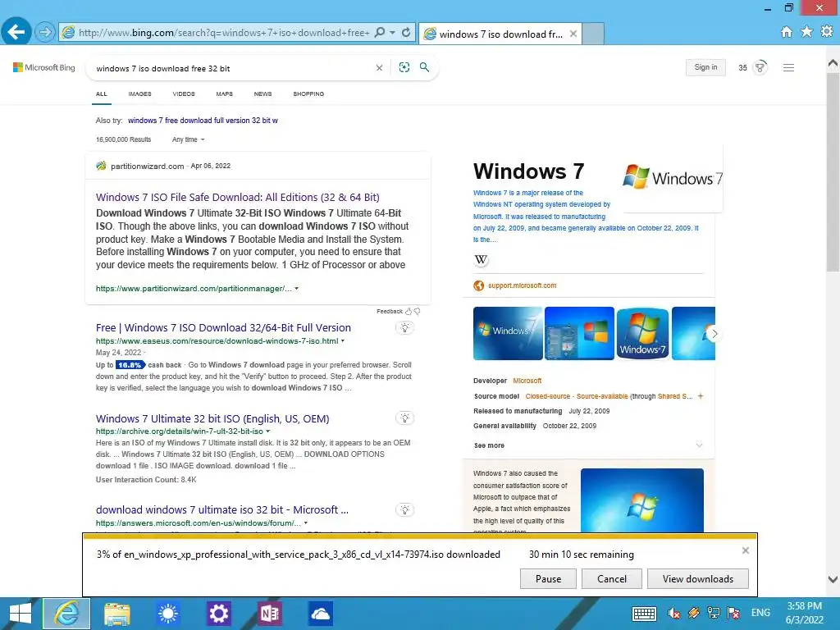Click the vertical scrollbar down arrow
Image resolution: width=840 pixels, height=630 pixels.
(833, 579)
